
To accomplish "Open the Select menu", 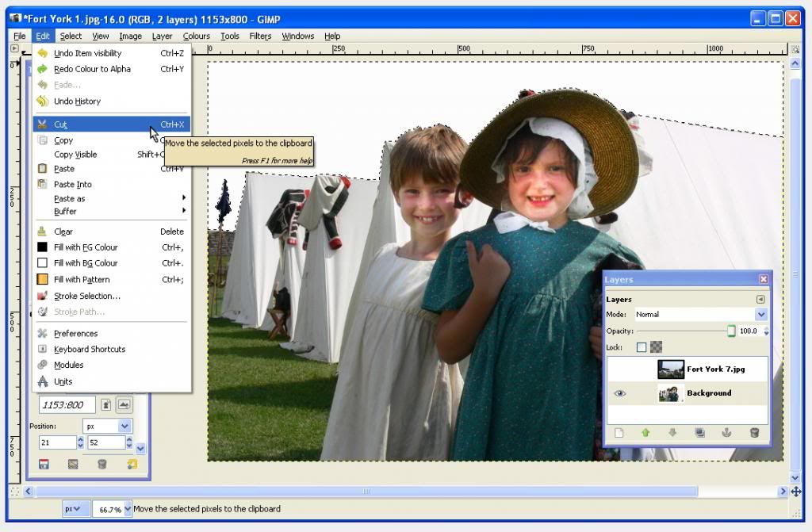I will (71, 36).
